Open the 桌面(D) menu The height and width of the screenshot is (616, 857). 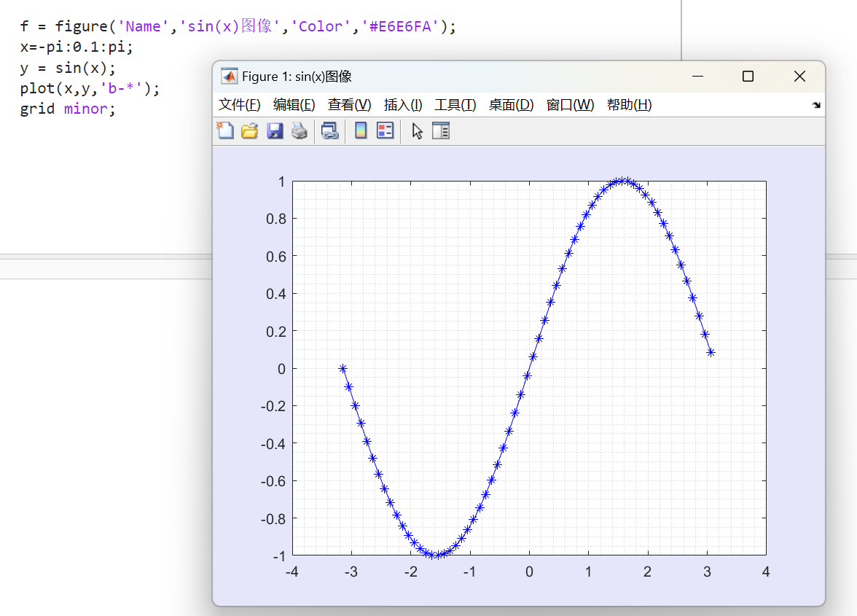(511, 105)
